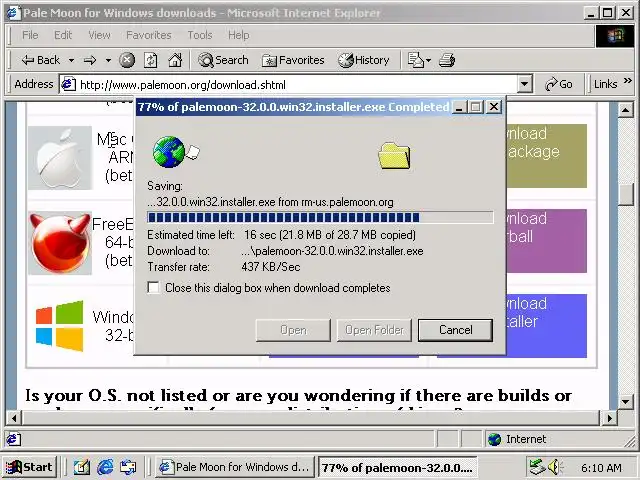Close the download dialog with X
Image resolution: width=640 pixels, height=480 pixels.
click(x=494, y=107)
